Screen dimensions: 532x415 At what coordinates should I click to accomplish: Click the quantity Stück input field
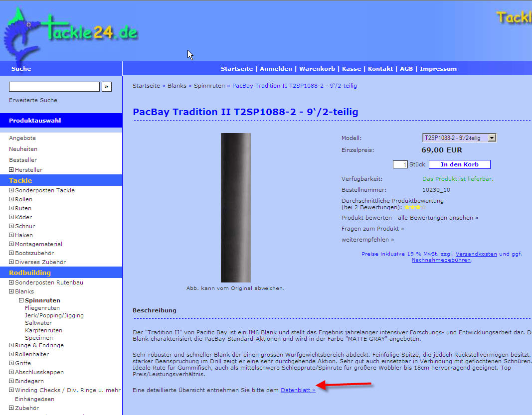(x=400, y=164)
